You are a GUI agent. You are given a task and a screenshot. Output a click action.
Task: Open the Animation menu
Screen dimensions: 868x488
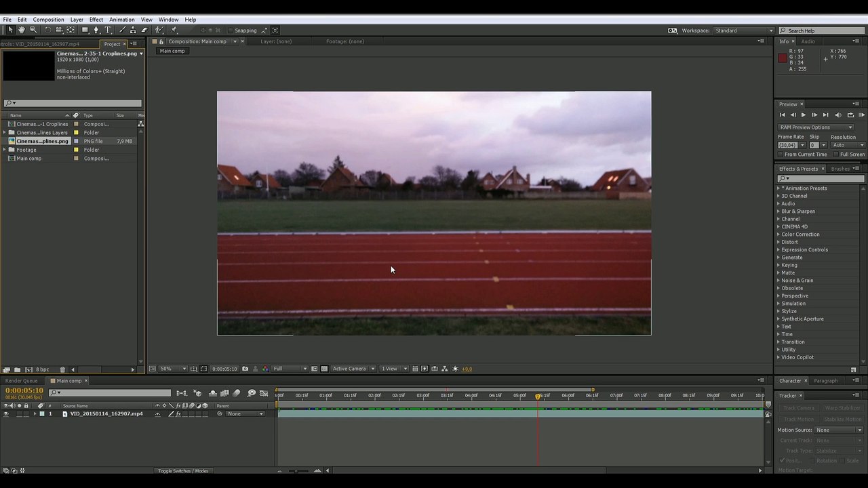pyautogui.click(x=122, y=20)
